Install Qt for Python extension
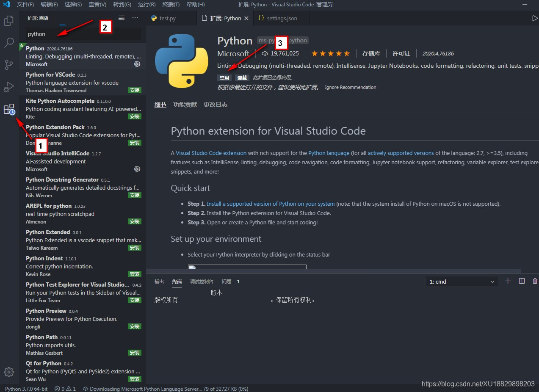Viewport: 539px width, 392px height. point(135,379)
